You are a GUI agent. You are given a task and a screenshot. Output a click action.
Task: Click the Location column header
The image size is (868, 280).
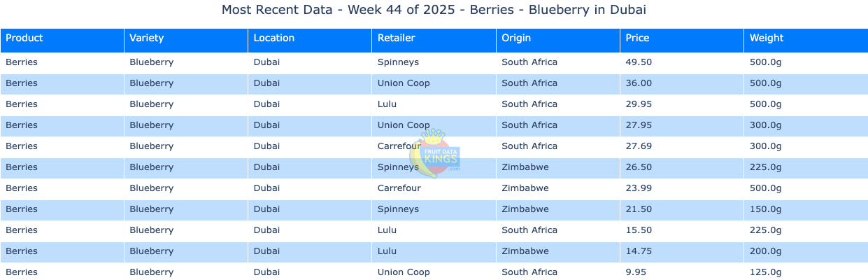[273, 38]
